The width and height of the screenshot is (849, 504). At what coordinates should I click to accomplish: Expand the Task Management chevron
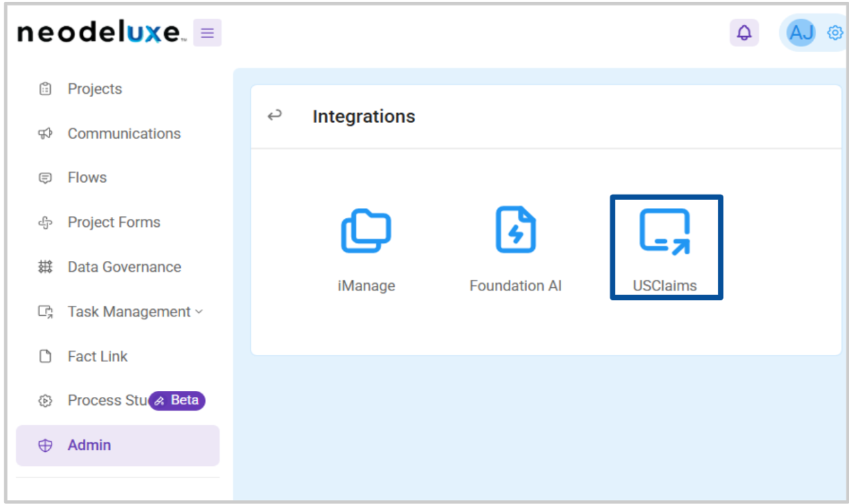[x=199, y=312]
